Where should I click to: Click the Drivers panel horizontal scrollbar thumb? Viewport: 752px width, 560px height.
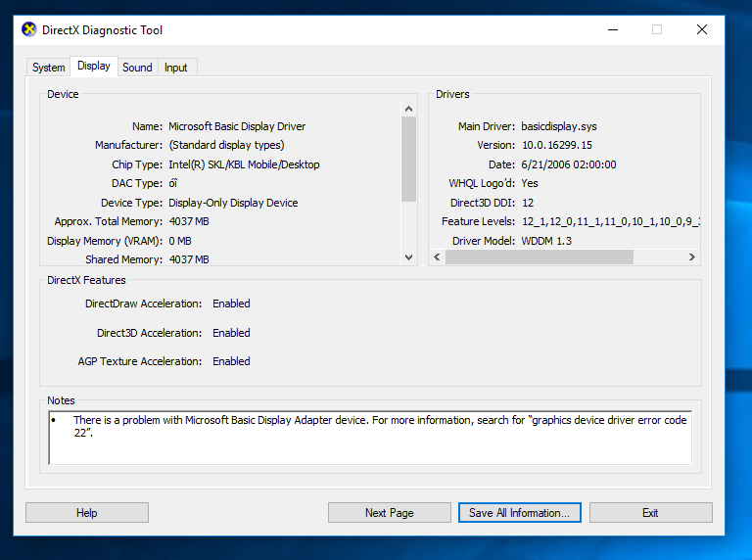click(x=540, y=257)
